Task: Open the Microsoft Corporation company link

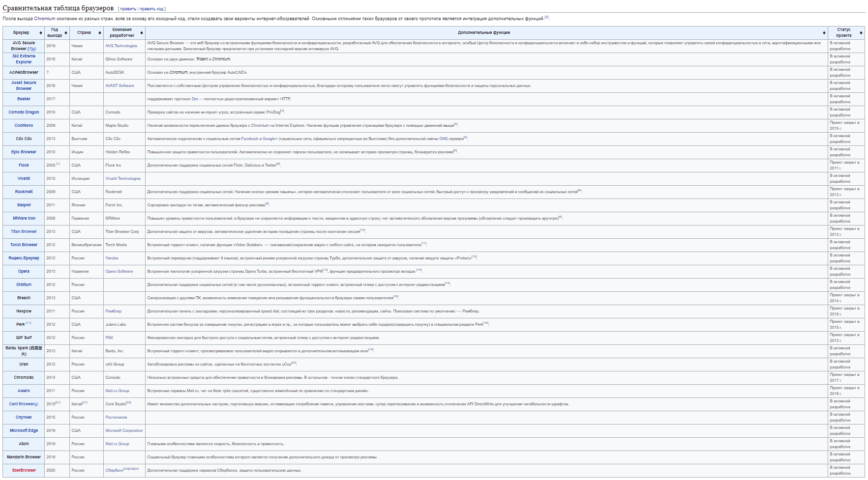Action: 124,430
